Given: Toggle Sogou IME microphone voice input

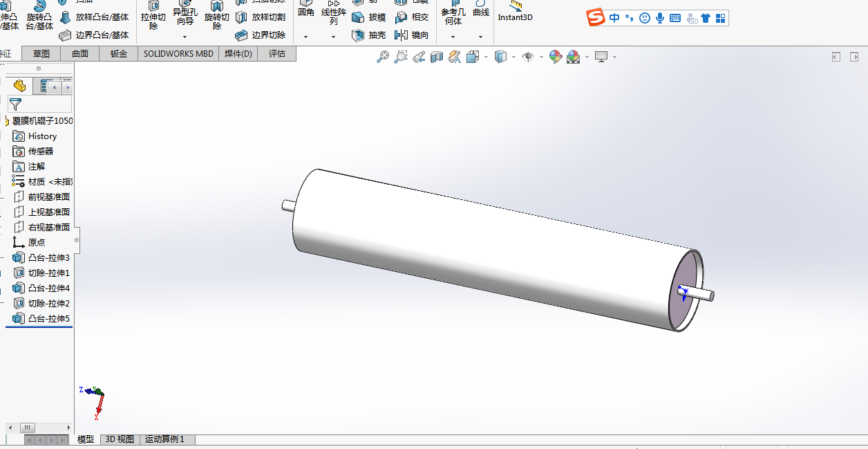Looking at the screenshot, I should coord(660,18).
